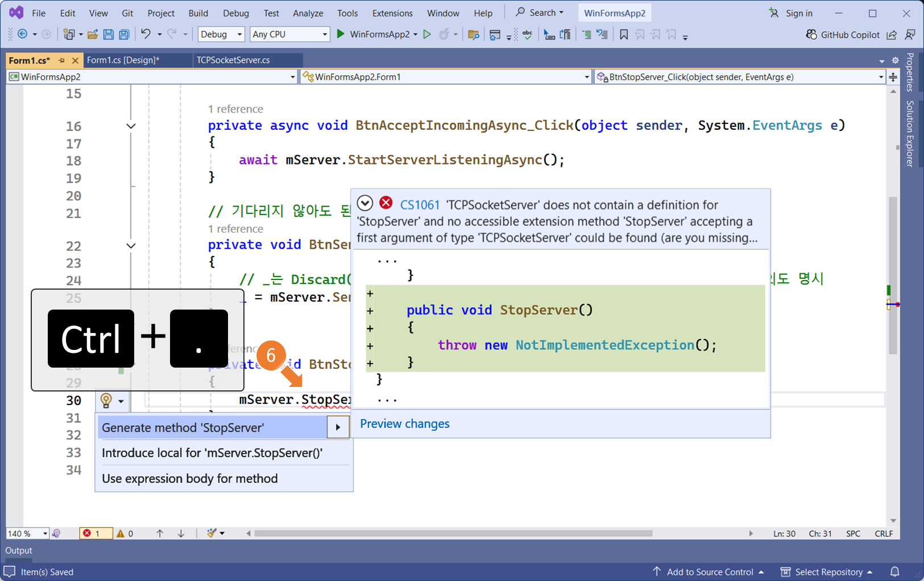Click the Hot Reload flame icon
The width and height of the screenshot is (924, 581).
[444, 34]
